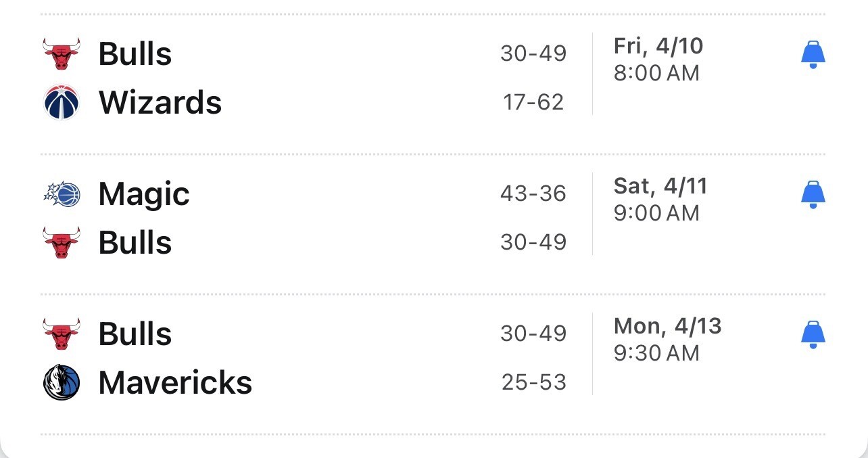
Task: Tap the Wizards team logo
Action: tap(62, 102)
